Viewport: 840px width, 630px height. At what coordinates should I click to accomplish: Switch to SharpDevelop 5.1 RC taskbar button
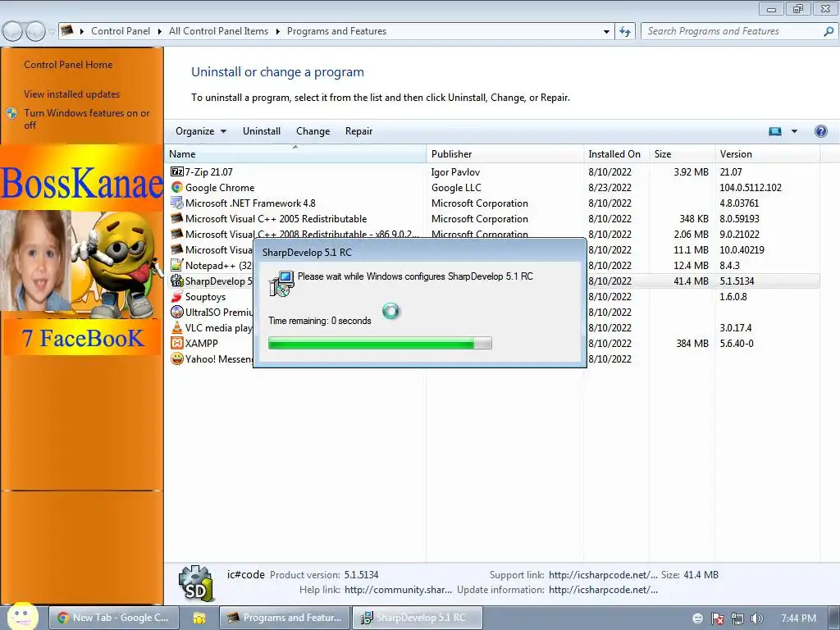pyautogui.click(x=418, y=618)
